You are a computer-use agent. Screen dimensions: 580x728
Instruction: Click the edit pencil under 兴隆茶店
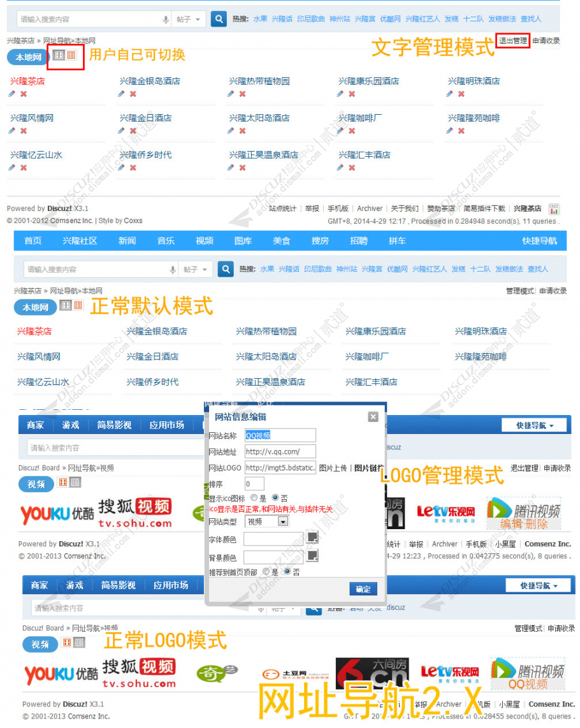pyautogui.click(x=12, y=94)
